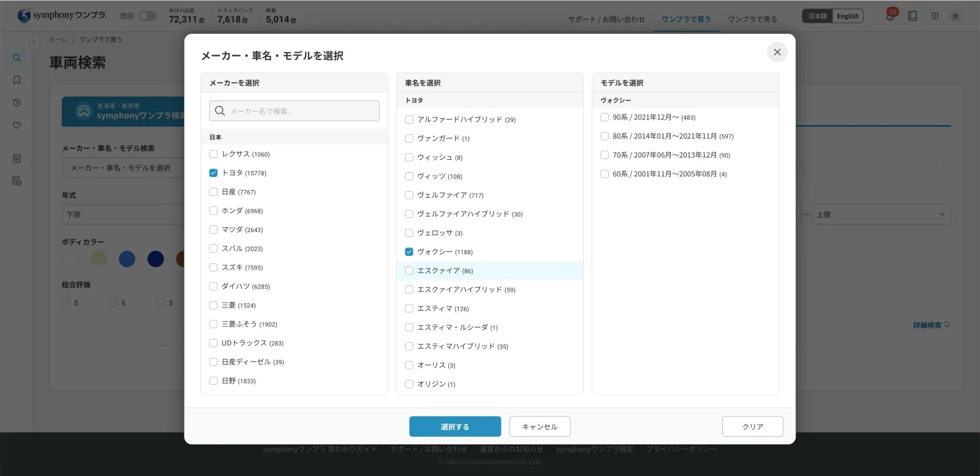Open the notifications bell

[x=890, y=16]
